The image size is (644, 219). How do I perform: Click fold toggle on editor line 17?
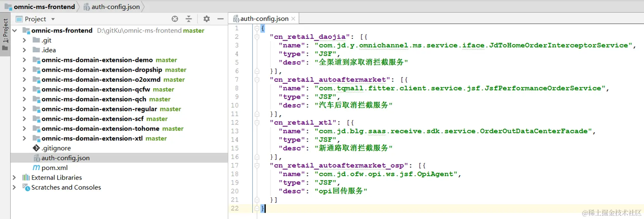(x=257, y=166)
